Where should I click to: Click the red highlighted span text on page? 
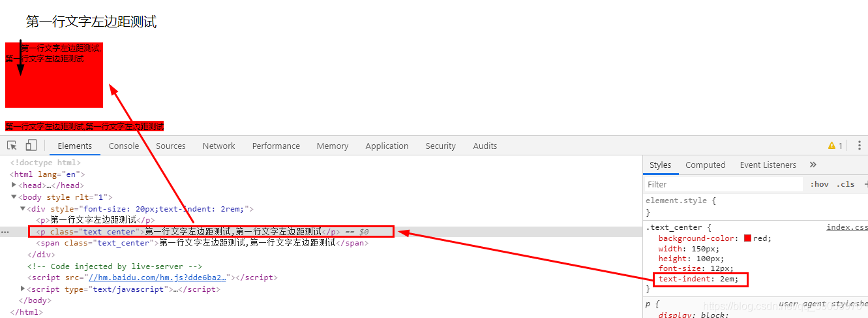tap(84, 126)
